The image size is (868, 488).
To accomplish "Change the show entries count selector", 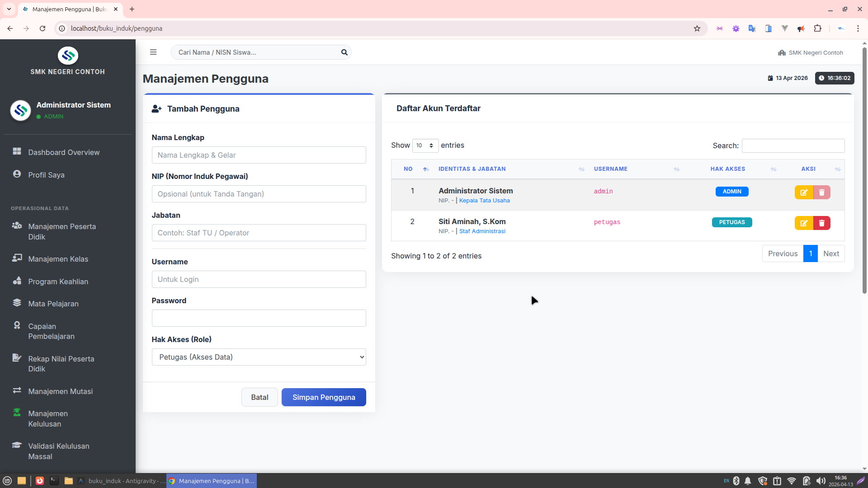I will [x=425, y=145].
